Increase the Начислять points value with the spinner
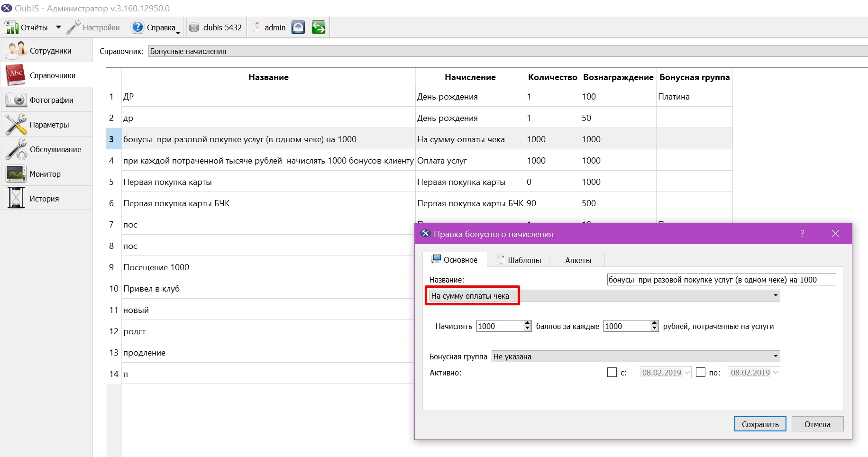868x457 pixels. (528, 323)
